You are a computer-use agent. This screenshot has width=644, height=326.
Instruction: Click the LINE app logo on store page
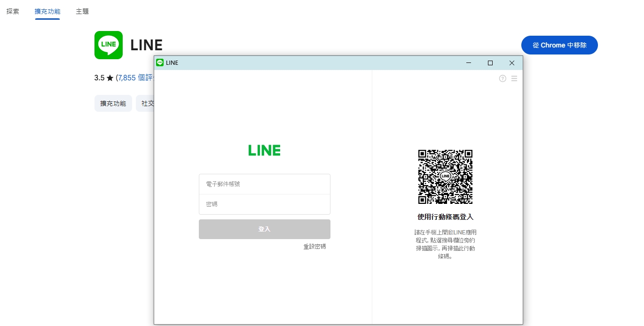click(109, 45)
